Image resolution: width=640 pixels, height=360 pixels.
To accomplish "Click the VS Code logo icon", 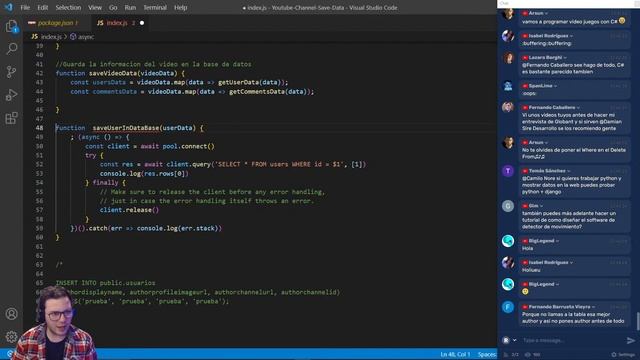I will tap(9, 7).
